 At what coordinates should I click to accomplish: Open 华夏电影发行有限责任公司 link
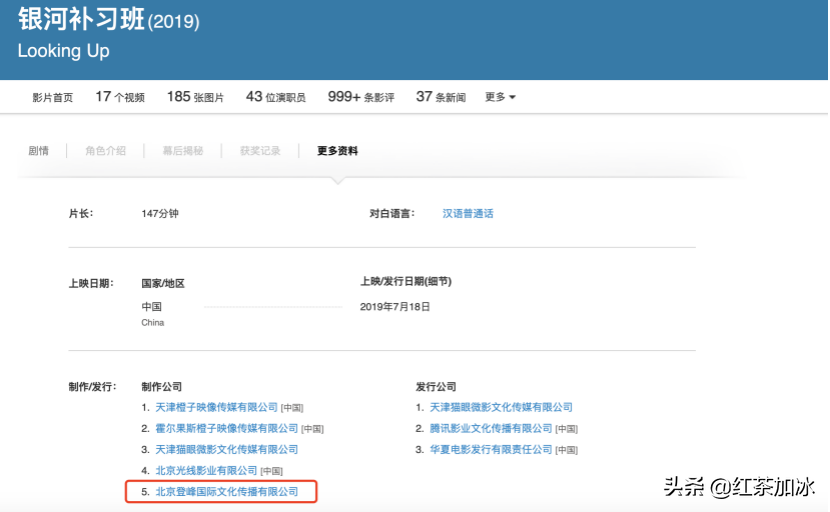(491, 450)
